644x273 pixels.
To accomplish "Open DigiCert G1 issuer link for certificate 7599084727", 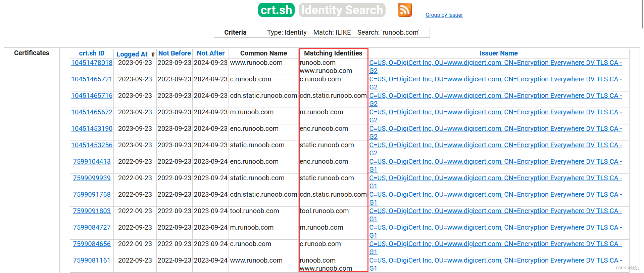I will pyautogui.click(x=496, y=228).
